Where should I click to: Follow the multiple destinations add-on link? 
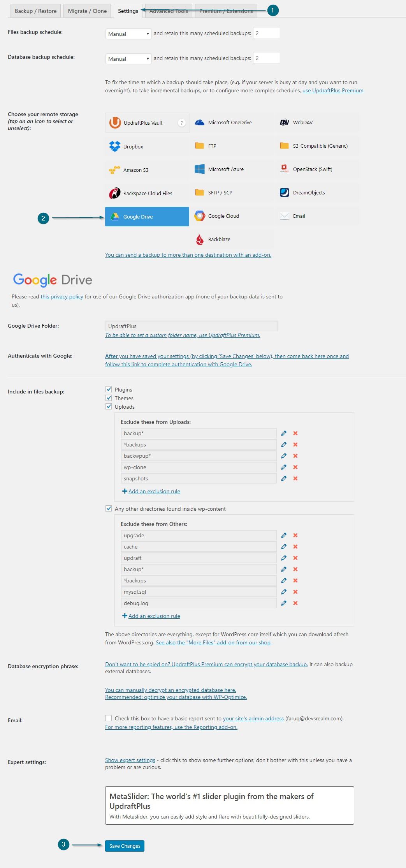pyautogui.click(x=188, y=255)
